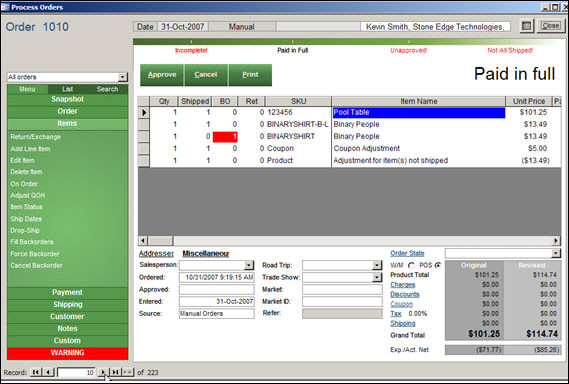Go to first record navigation arrow

point(36,372)
